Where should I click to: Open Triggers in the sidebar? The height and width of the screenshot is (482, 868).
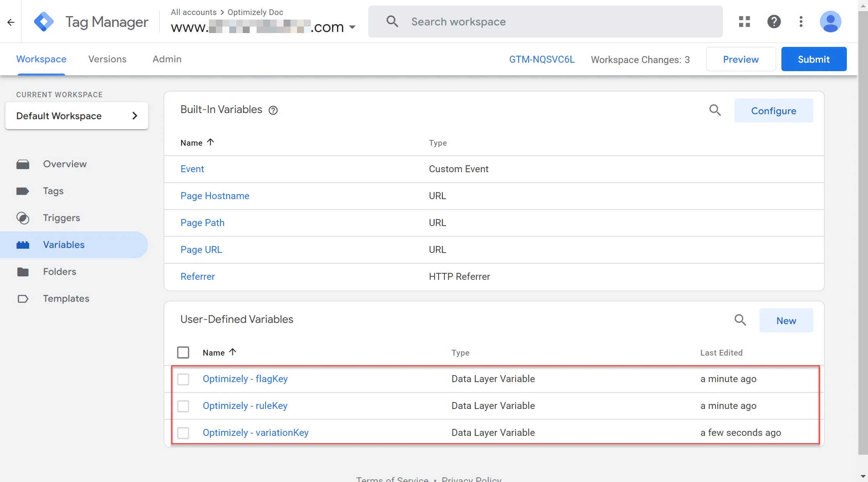pos(62,218)
